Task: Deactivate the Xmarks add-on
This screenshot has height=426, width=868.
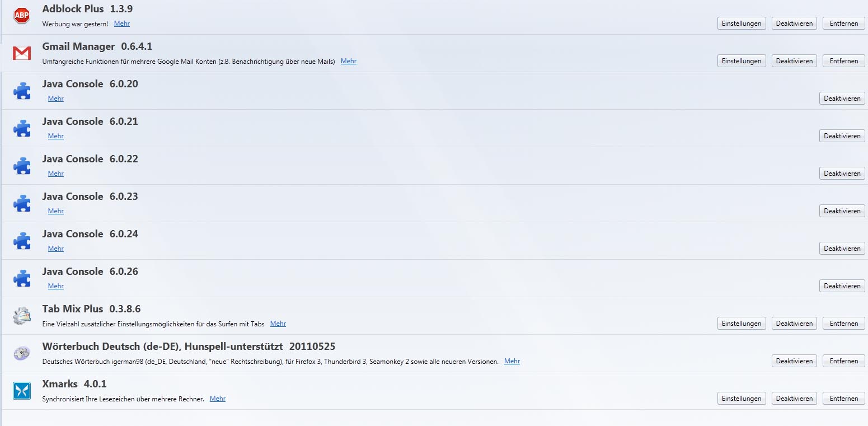Action: pyautogui.click(x=794, y=399)
